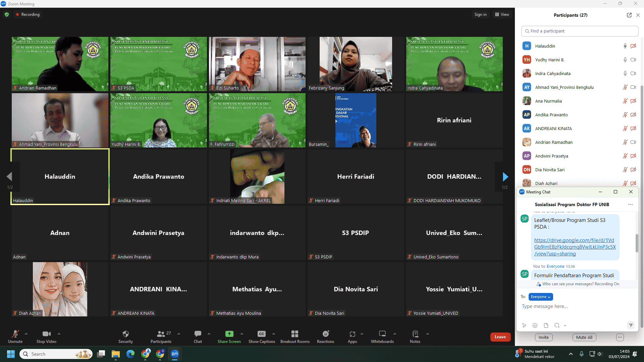Attach a file in Meeting Chat
The width and height of the screenshot is (644, 362).
pyautogui.click(x=546, y=325)
